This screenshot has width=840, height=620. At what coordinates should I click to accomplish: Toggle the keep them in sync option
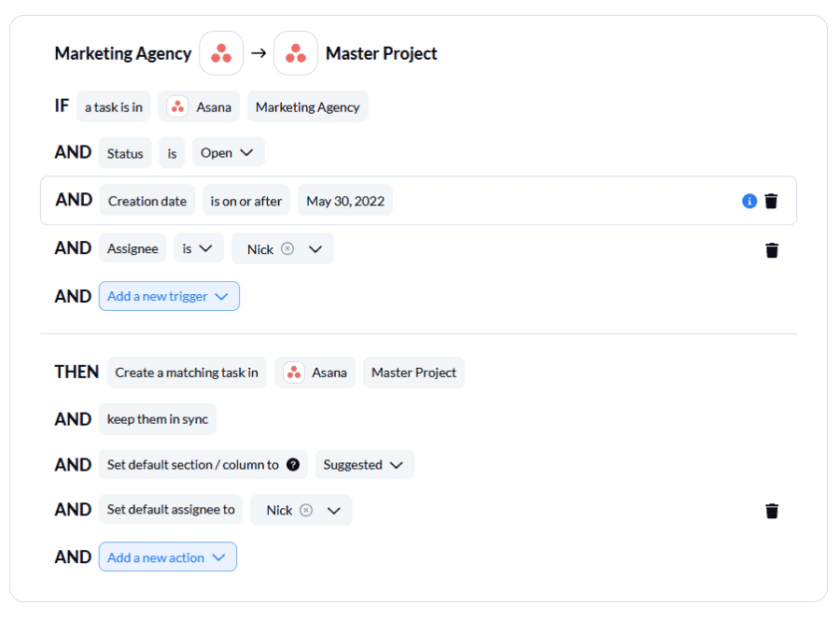[x=157, y=419]
